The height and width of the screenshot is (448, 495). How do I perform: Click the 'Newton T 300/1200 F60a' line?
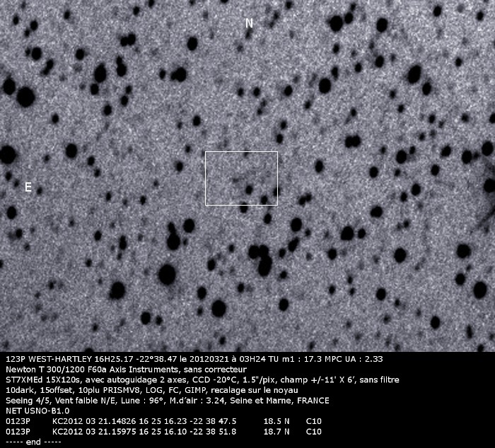click(x=127, y=370)
